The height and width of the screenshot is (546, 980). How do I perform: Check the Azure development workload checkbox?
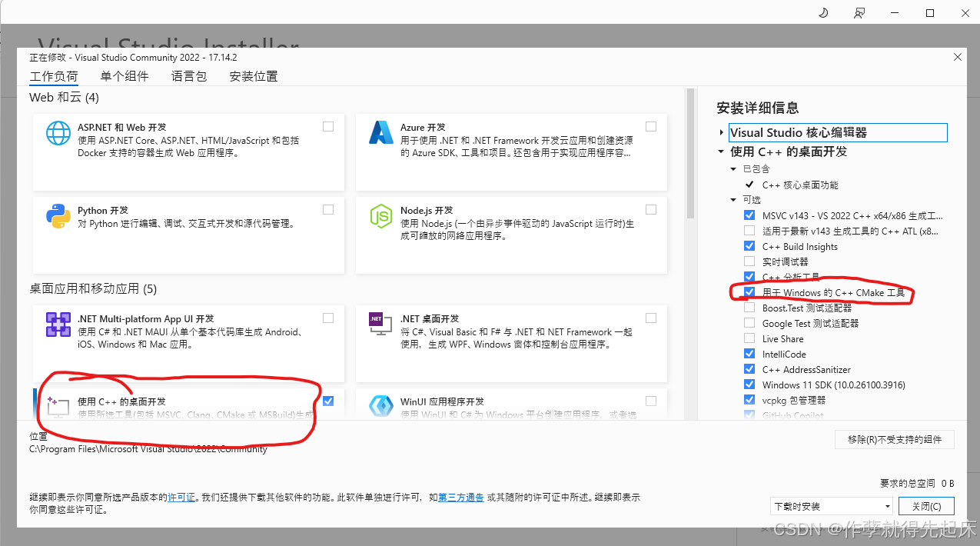click(x=651, y=126)
